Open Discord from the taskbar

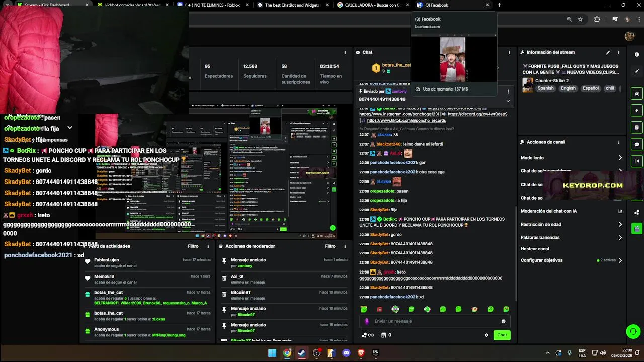tap(346, 353)
